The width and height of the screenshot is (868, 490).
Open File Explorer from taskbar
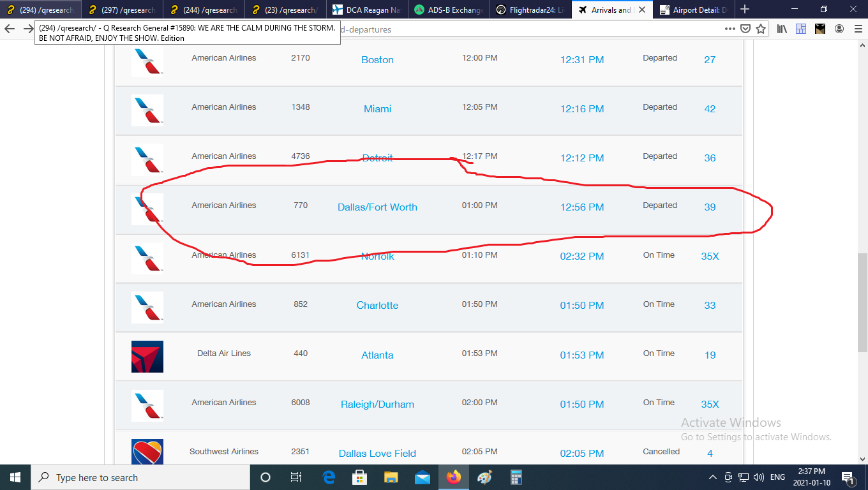coord(391,477)
